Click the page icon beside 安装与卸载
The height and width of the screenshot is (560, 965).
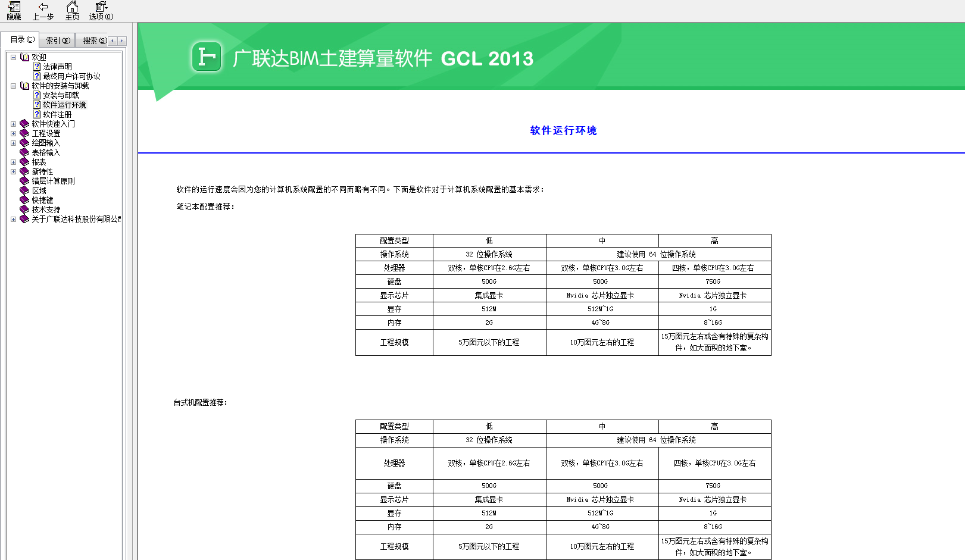coord(37,95)
